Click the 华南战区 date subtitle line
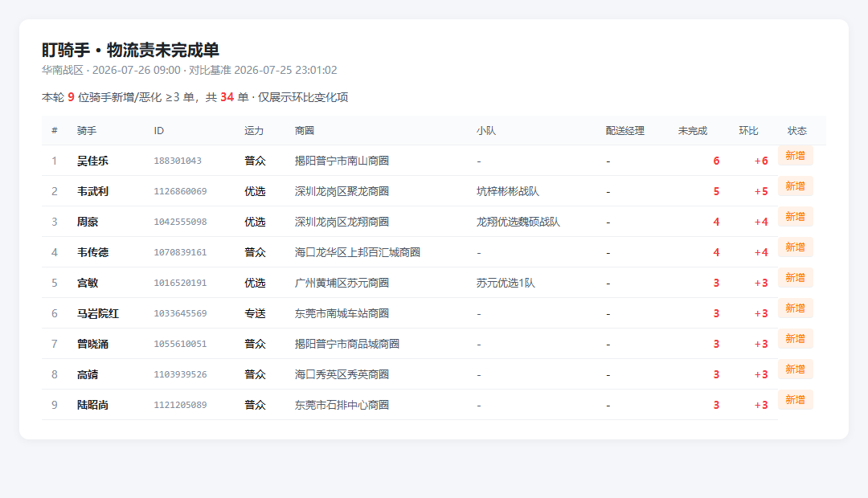The height and width of the screenshot is (498, 868). pyautogui.click(x=190, y=70)
